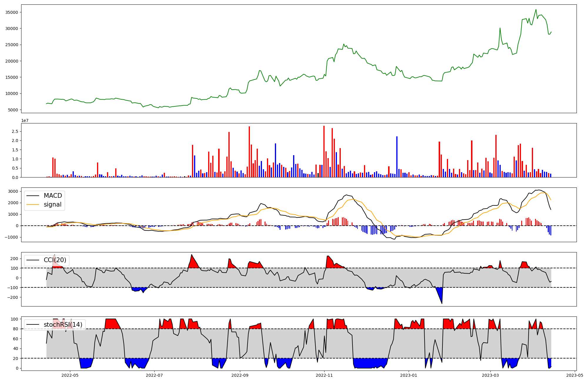Click the 2023-05 x-axis date label

[x=574, y=375]
